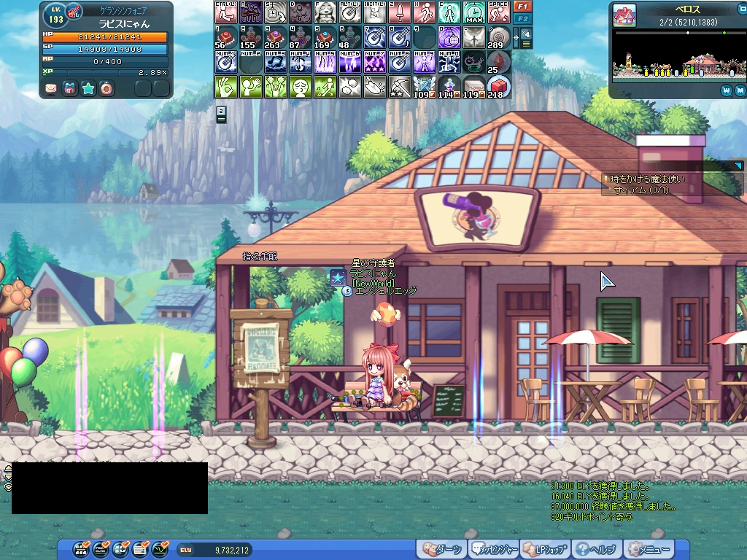
Task: Click the waving person emote
Action: [251, 87]
